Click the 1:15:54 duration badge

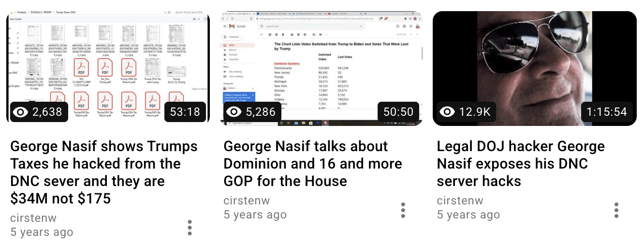(x=607, y=112)
